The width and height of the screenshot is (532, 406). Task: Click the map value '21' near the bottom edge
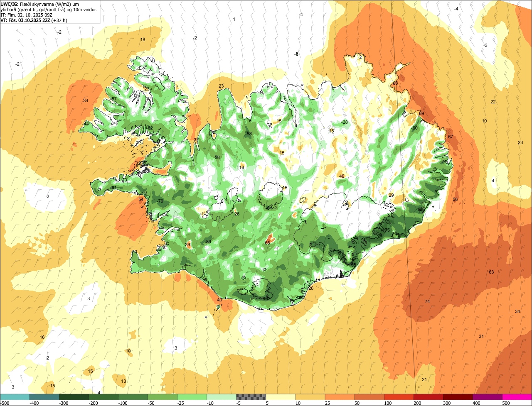point(424,379)
